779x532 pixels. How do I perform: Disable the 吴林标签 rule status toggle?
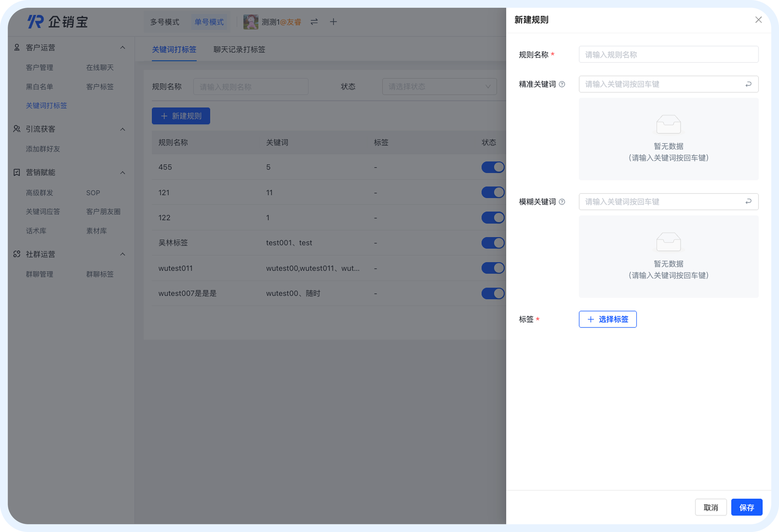coord(493,243)
